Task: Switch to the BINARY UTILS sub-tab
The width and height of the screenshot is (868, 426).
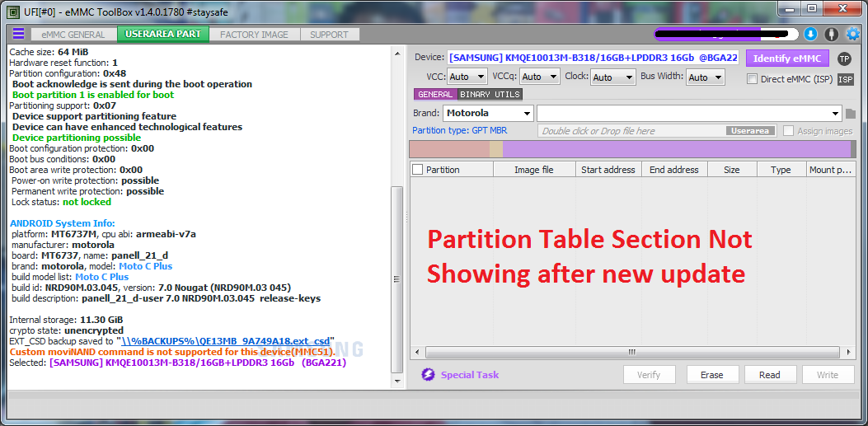Action: pyautogui.click(x=490, y=95)
